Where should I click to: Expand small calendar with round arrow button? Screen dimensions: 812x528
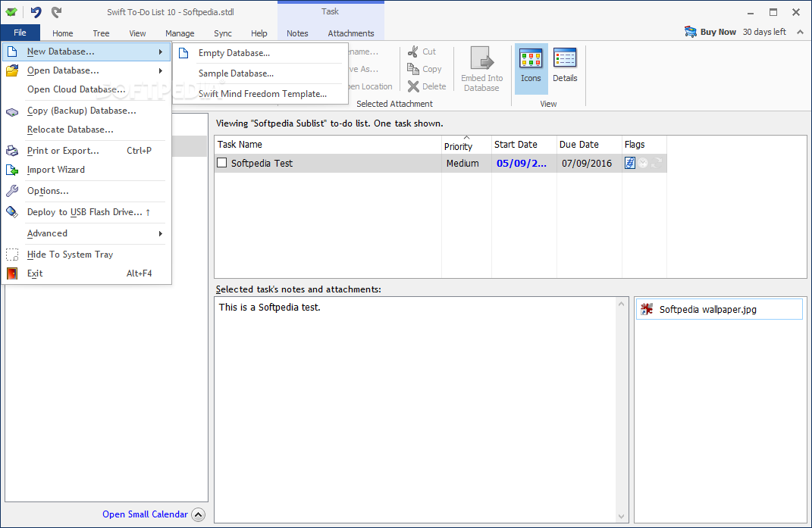coord(199,514)
